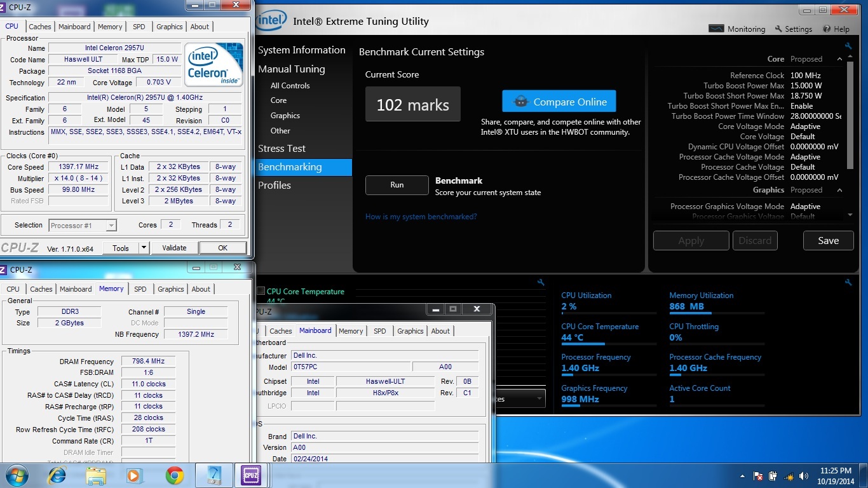
Task: Open Graphics tab in CPU-Z Mainboard window
Action: pos(410,331)
